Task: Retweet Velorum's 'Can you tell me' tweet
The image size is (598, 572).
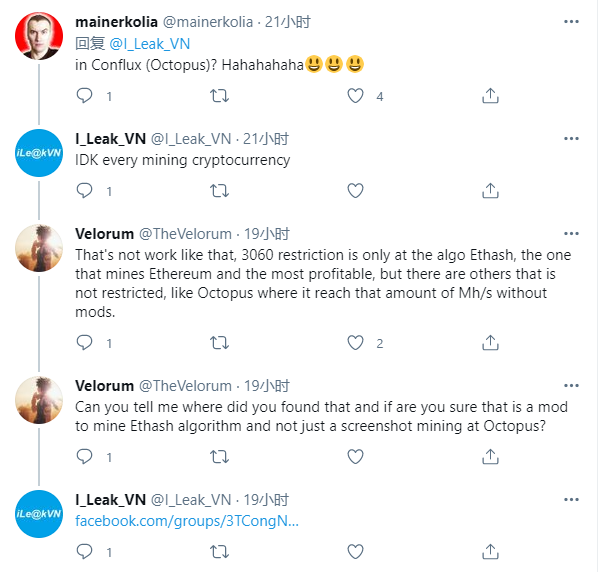Action: coord(219,456)
